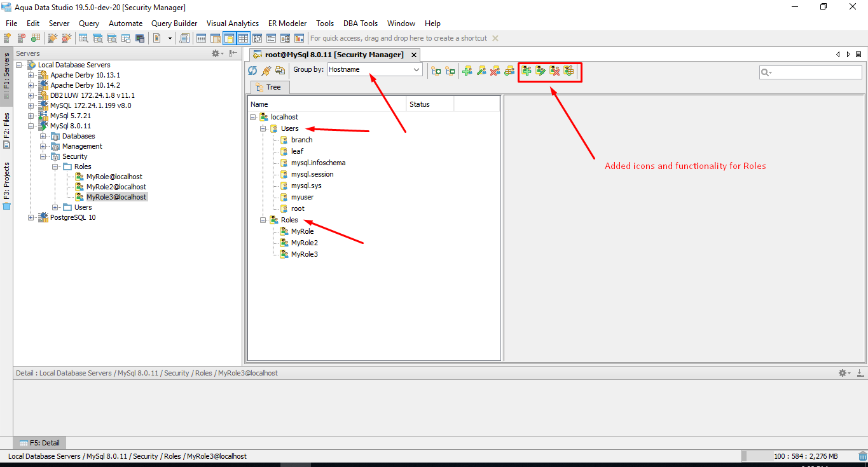Click the Create Role green plus icon
This screenshot has height=467, width=868.
(x=527, y=71)
